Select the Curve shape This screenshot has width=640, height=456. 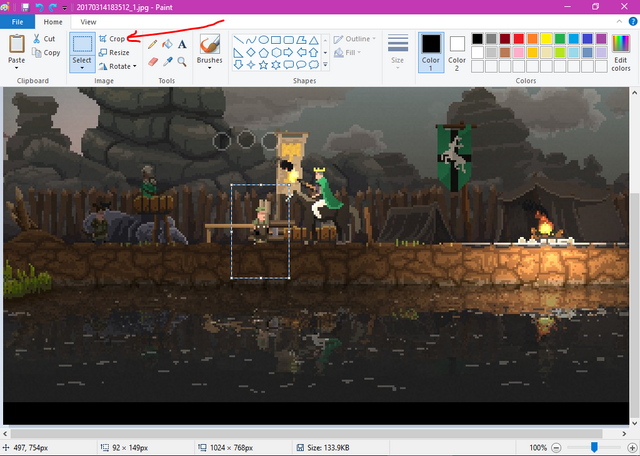tap(251, 40)
